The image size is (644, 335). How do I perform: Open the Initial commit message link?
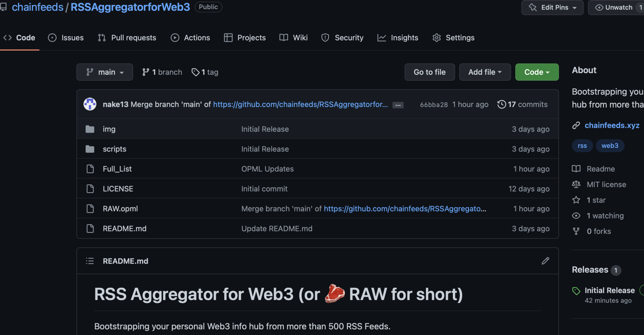pyautogui.click(x=264, y=189)
